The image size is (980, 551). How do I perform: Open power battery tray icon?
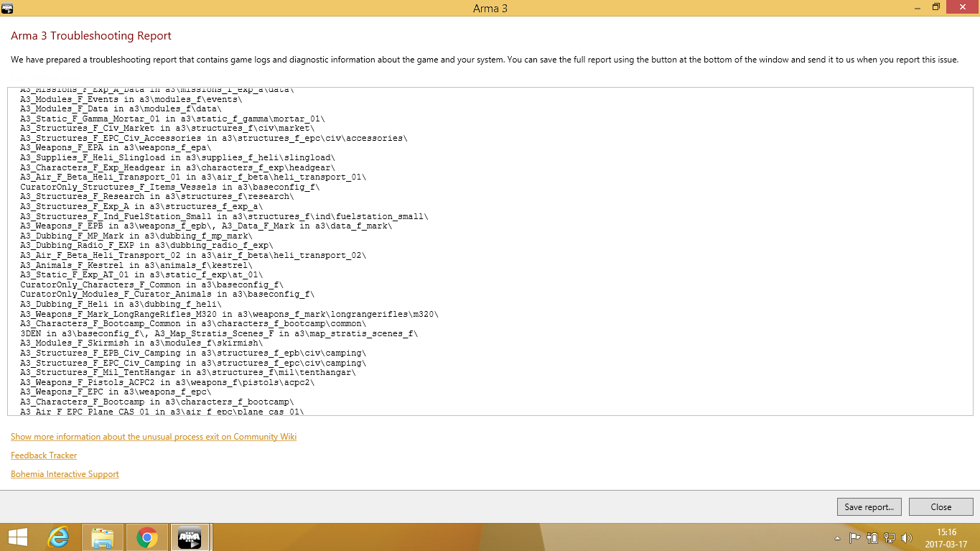click(x=872, y=537)
